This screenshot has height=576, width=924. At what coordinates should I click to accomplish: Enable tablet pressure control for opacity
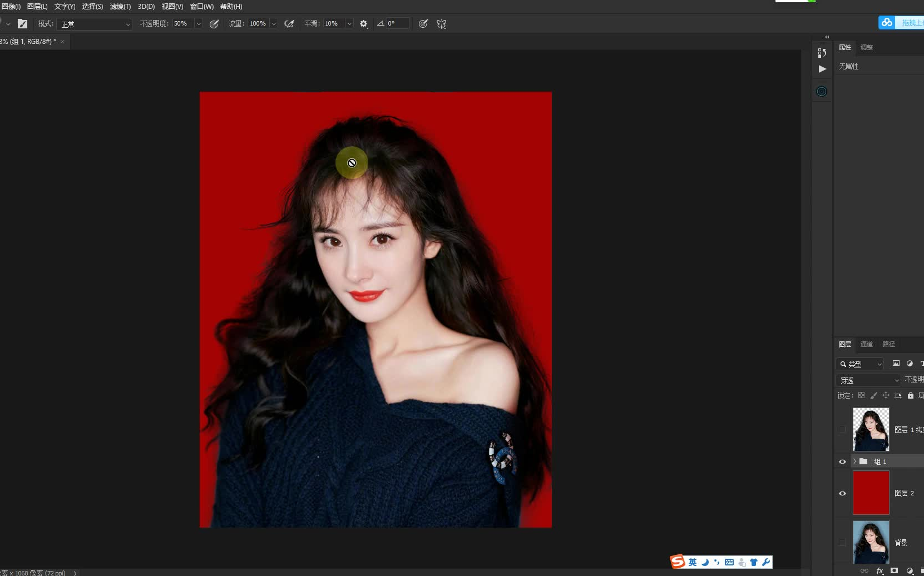[214, 23]
